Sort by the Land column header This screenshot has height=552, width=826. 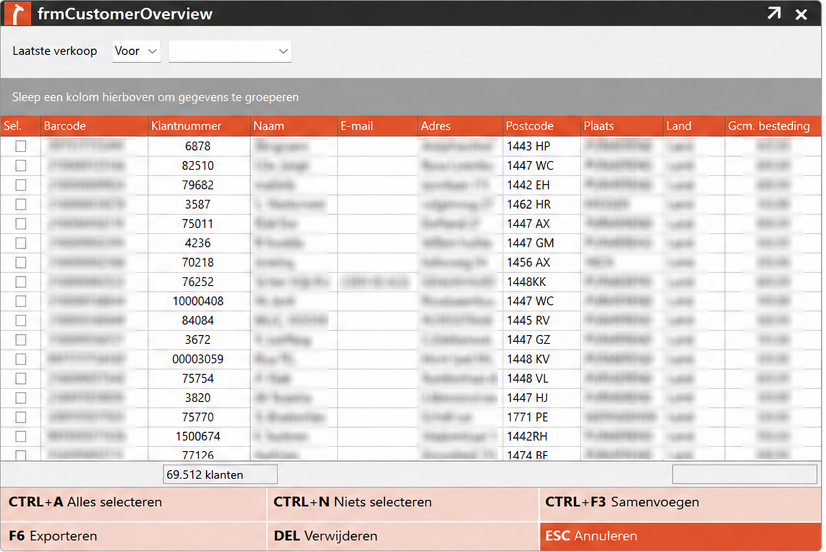(694, 126)
